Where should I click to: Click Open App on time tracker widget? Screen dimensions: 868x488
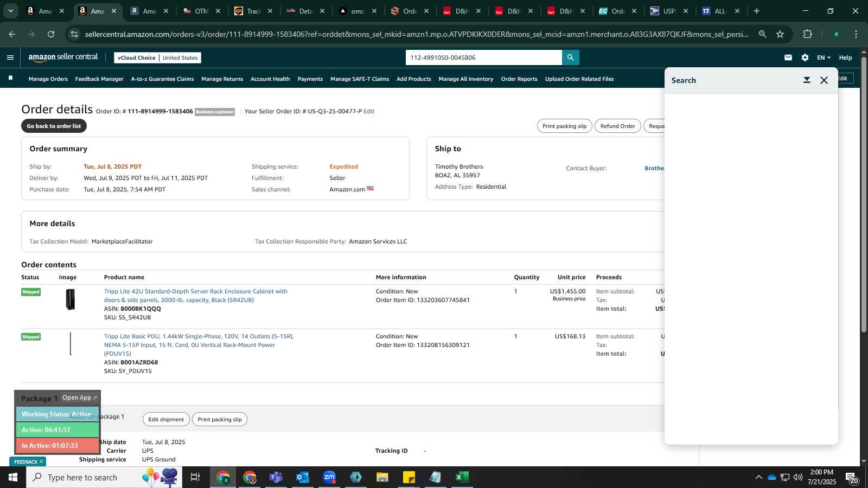pos(79,397)
